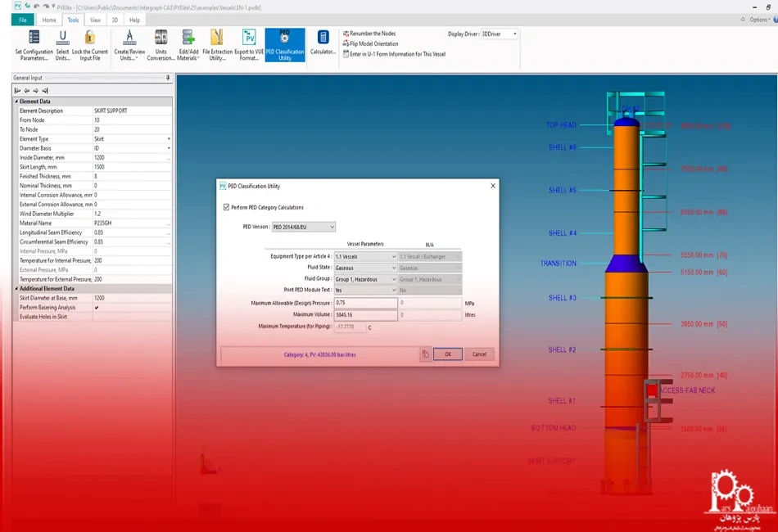Switch to the 3D tab
This screenshot has width=778, height=532.
(115, 20)
